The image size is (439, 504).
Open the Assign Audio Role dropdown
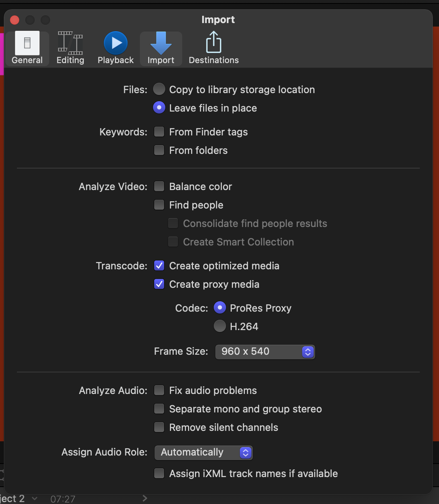tap(203, 452)
